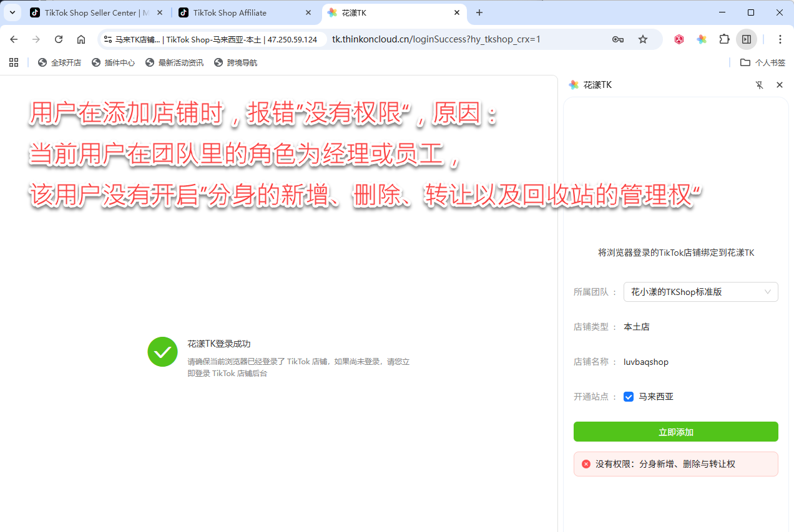The height and width of the screenshot is (532, 794).
Task: Click the red extension icon in toolbar
Action: [679, 39]
